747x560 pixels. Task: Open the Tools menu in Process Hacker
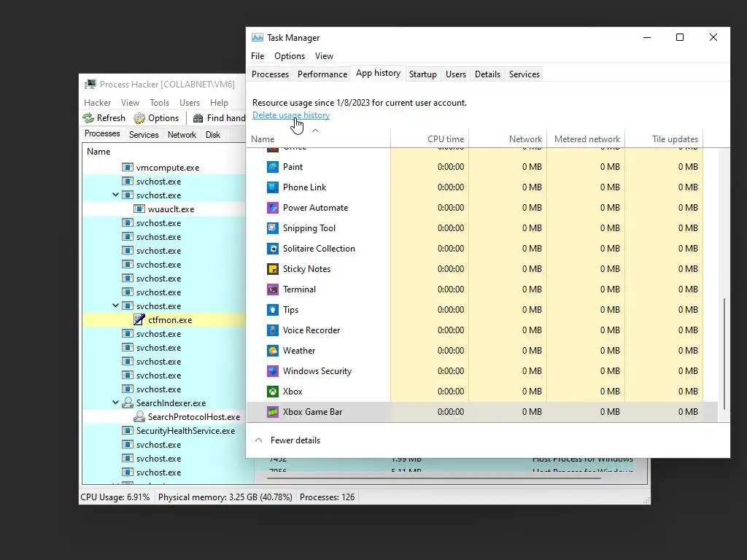tap(159, 103)
